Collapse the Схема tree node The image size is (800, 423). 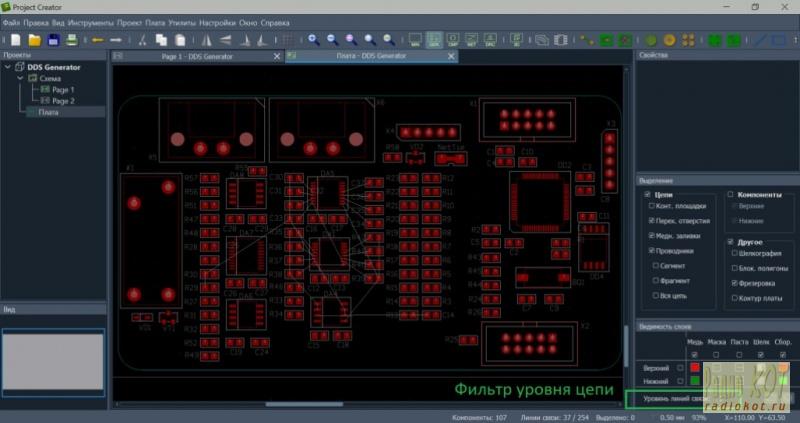click(20, 78)
